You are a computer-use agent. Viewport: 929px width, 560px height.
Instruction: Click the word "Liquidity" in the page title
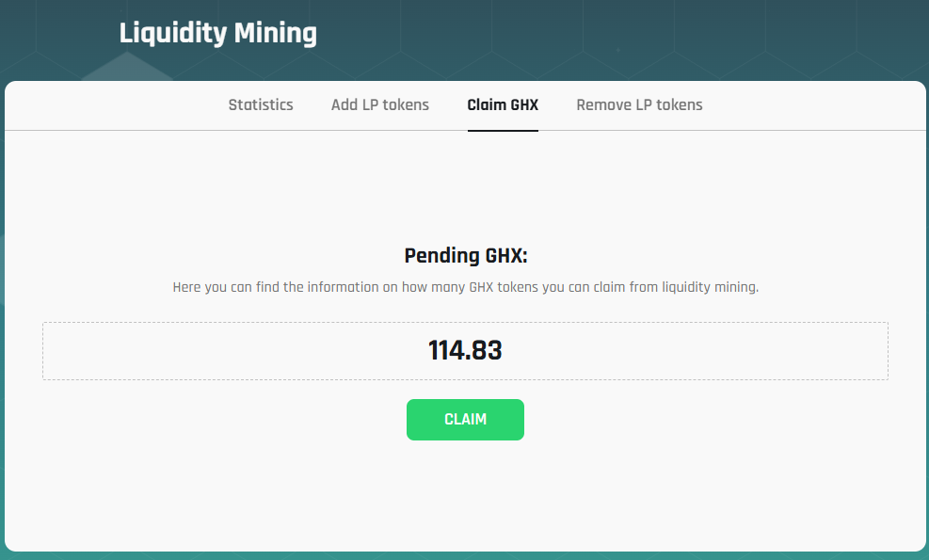coord(173,33)
